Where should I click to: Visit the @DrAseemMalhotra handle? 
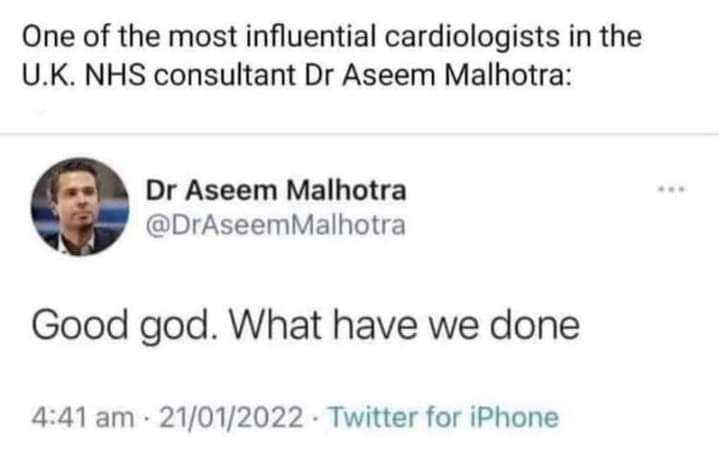(276, 226)
